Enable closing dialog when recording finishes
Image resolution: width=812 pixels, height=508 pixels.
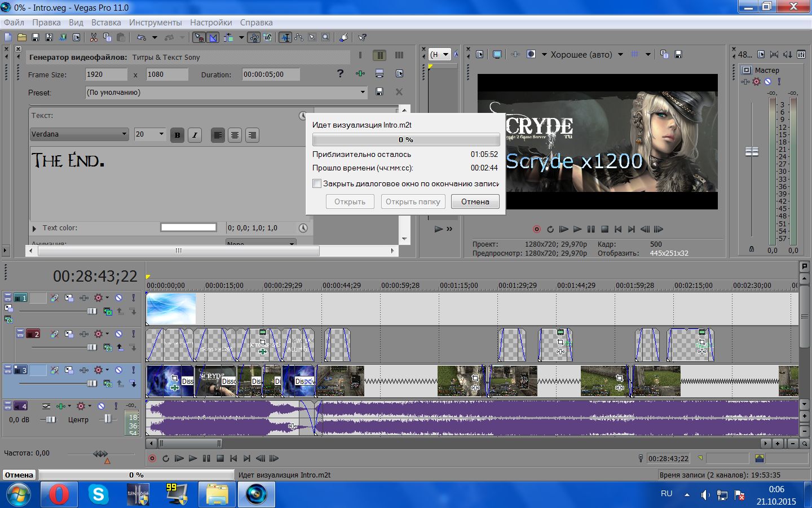pyautogui.click(x=317, y=183)
